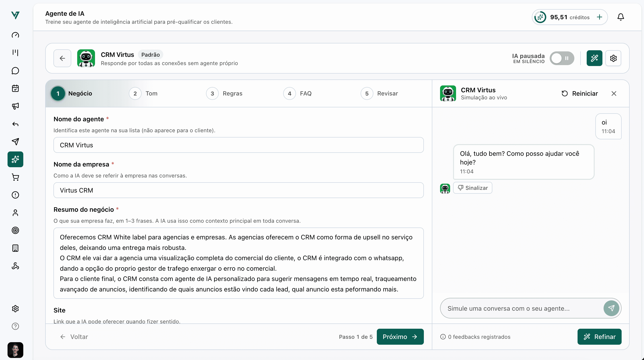This screenshot has width=644, height=360.
Task: Click the CRM Virtus robot avatar in header
Action: tap(86, 58)
